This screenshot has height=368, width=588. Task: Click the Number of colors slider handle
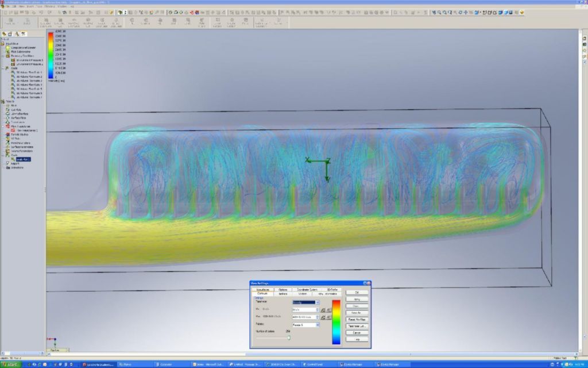click(x=288, y=338)
